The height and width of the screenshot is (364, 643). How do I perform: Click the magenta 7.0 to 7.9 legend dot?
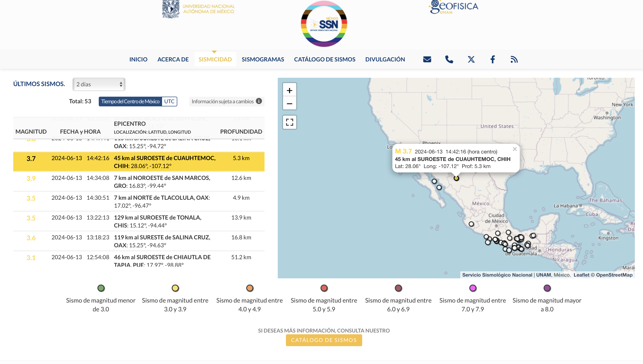(x=473, y=288)
